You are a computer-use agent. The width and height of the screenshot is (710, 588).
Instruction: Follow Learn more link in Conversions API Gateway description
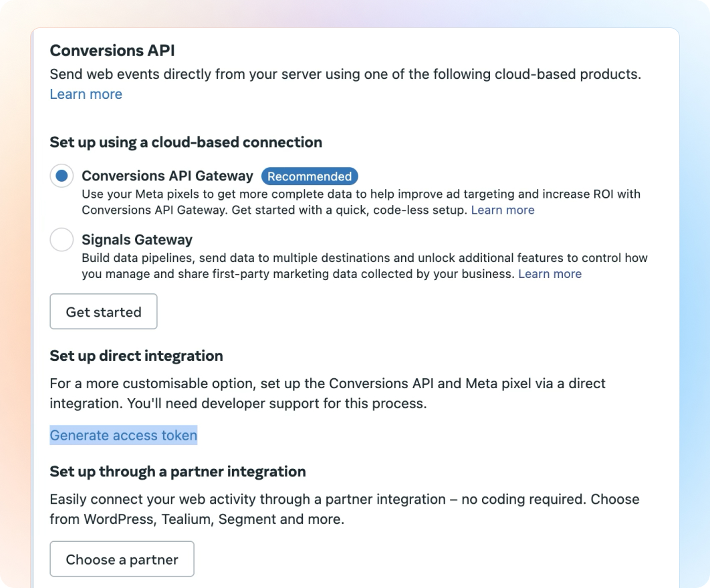pyautogui.click(x=503, y=210)
